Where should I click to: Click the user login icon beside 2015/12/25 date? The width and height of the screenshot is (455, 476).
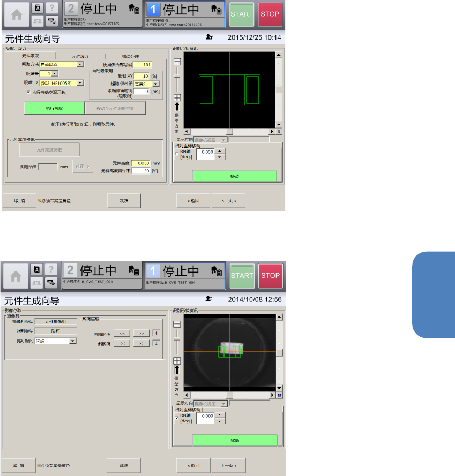point(209,37)
